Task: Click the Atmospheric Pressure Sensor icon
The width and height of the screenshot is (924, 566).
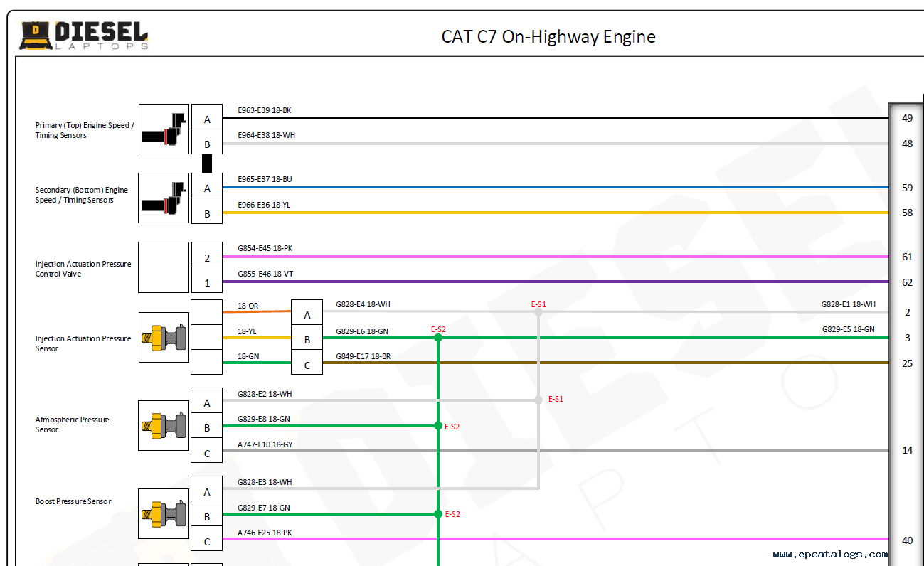Action: 164,425
